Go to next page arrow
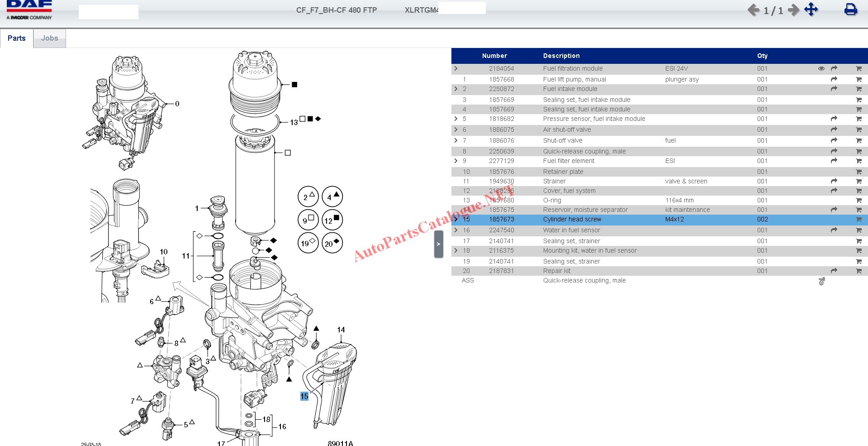The width and height of the screenshot is (868, 446). [793, 10]
